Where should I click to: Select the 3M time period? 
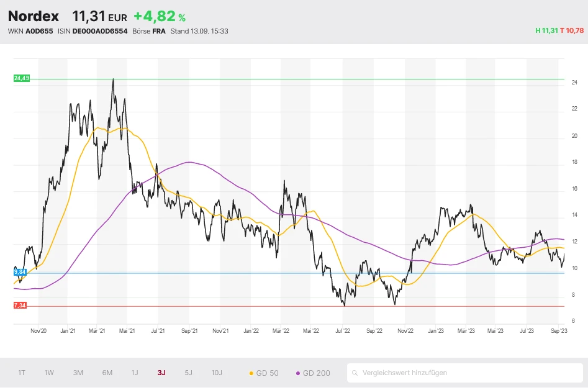click(78, 373)
